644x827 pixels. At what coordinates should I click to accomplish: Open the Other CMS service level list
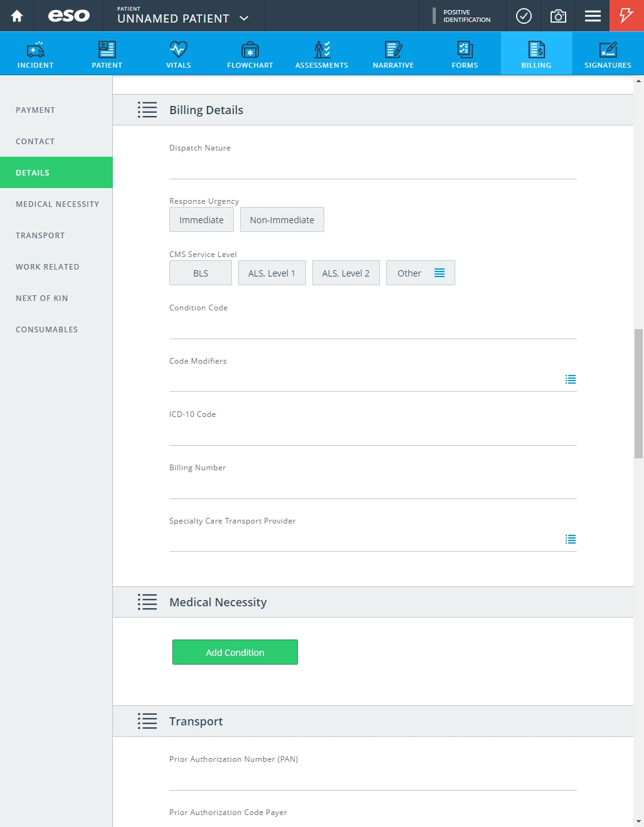coord(421,273)
